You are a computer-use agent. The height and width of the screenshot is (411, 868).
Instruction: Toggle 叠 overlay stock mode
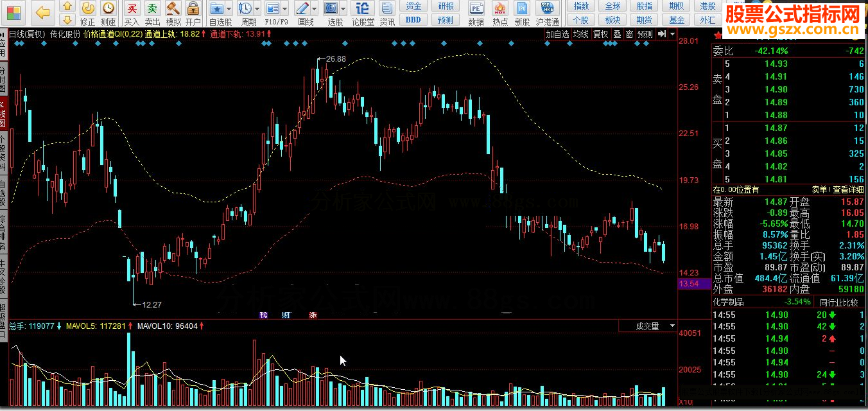(x=616, y=34)
